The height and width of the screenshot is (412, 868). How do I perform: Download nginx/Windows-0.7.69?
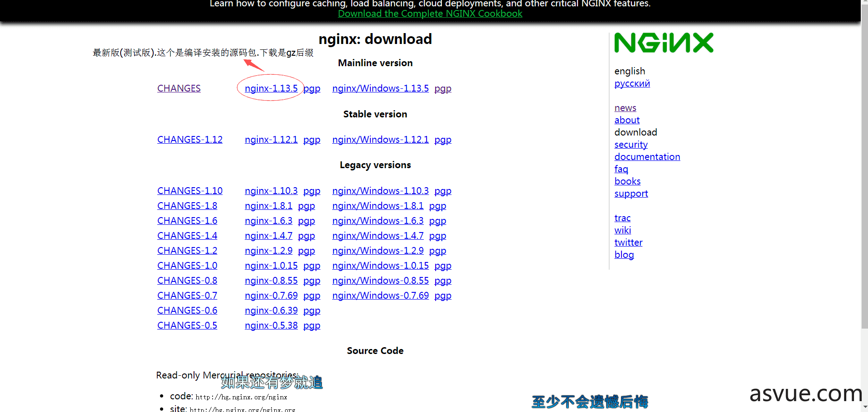(380, 296)
